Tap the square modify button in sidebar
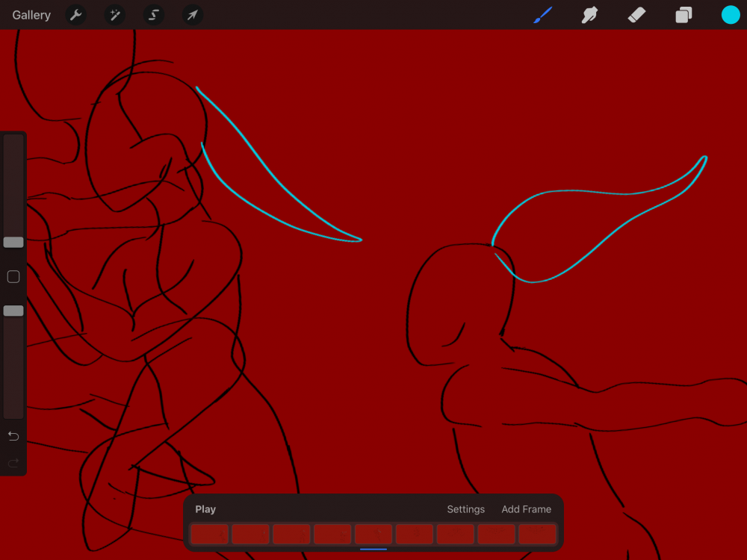The height and width of the screenshot is (560, 747). [x=13, y=277]
